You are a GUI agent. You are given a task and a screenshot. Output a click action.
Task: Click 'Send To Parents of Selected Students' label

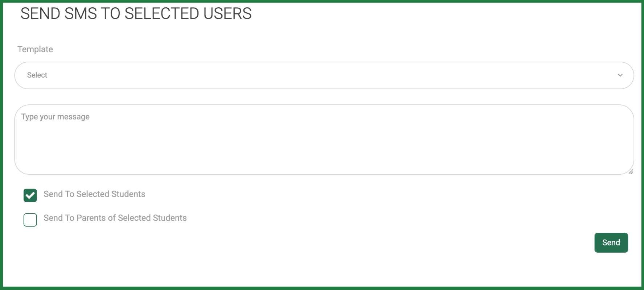tap(115, 218)
